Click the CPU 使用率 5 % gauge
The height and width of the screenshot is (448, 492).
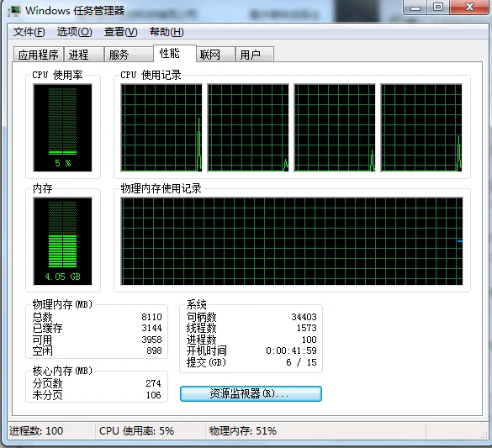click(63, 128)
